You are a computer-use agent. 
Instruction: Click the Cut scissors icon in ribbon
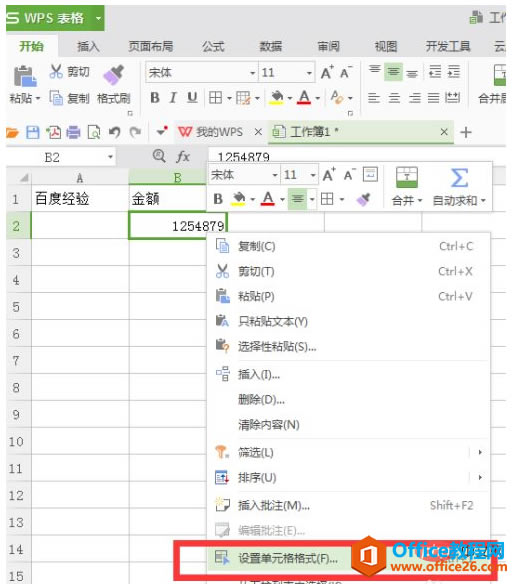pyautogui.click(x=56, y=71)
